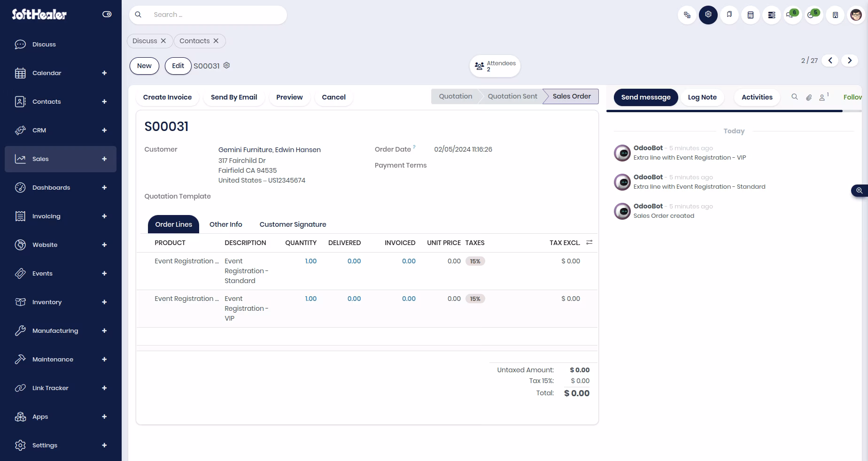Open the calculator icon in top bar

click(751, 15)
